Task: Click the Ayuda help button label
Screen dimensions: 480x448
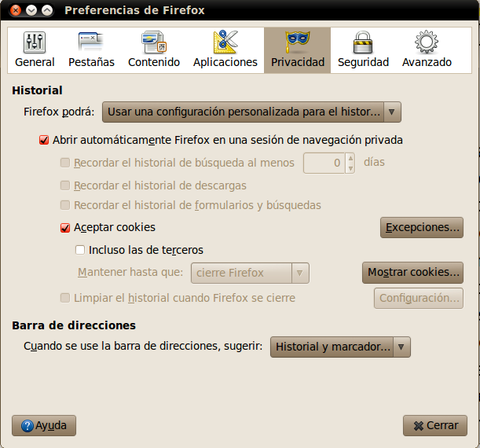Action: coord(51,426)
